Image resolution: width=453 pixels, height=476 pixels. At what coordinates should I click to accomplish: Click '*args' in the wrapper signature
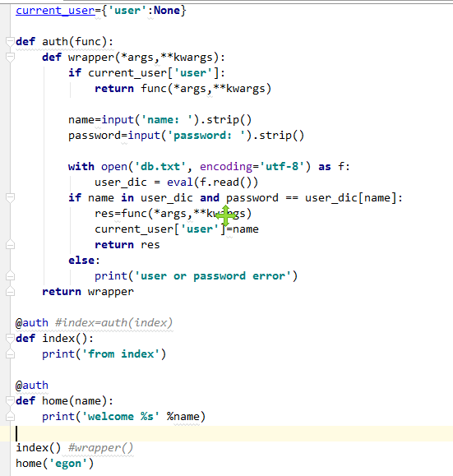137,58
